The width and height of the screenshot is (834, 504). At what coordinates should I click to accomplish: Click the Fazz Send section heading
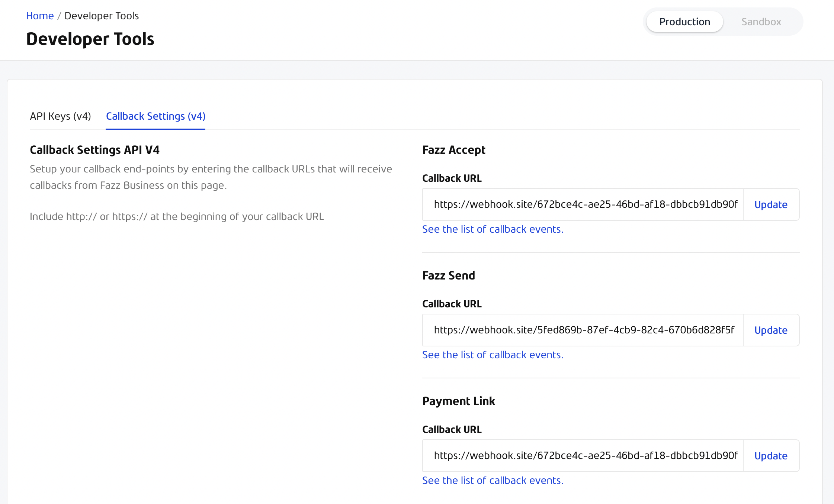pos(448,275)
